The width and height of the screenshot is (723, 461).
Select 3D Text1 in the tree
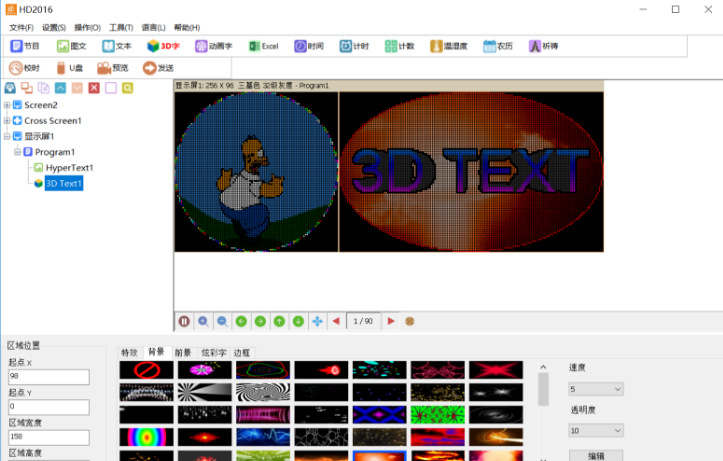pos(64,183)
